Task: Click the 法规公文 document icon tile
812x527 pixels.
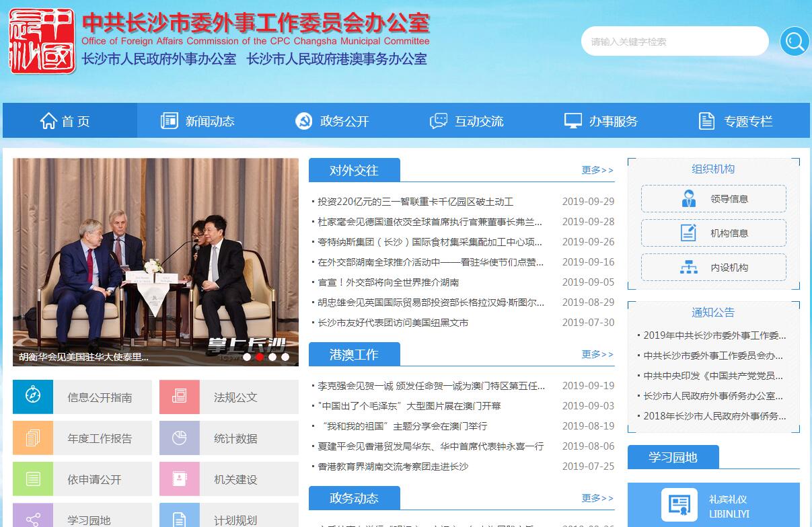Action: click(x=179, y=397)
